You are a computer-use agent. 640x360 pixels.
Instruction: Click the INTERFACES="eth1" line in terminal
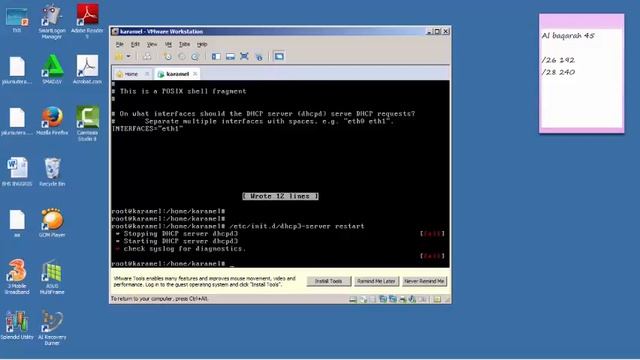pyautogui.click(x=147, y=129)
